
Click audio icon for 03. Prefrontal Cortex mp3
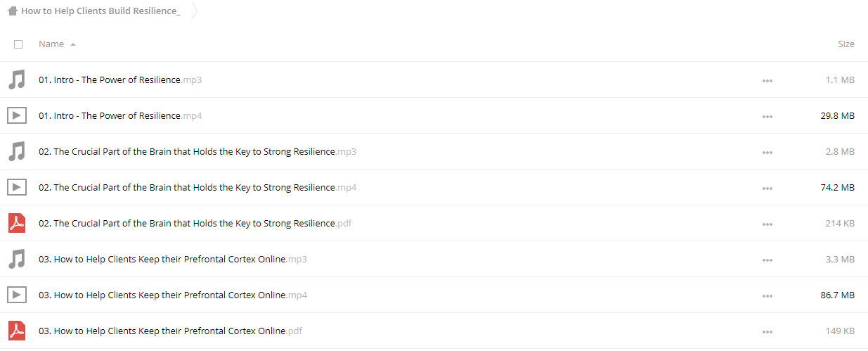pos(17,259)
